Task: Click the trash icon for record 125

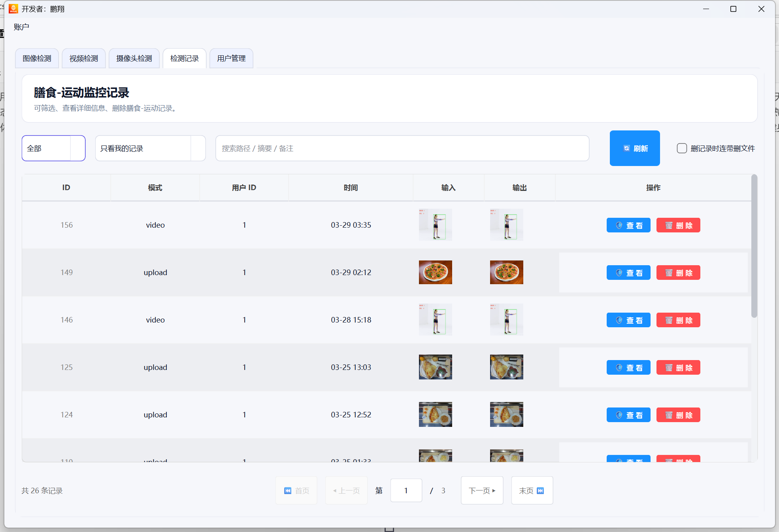Action: [669, 368]
